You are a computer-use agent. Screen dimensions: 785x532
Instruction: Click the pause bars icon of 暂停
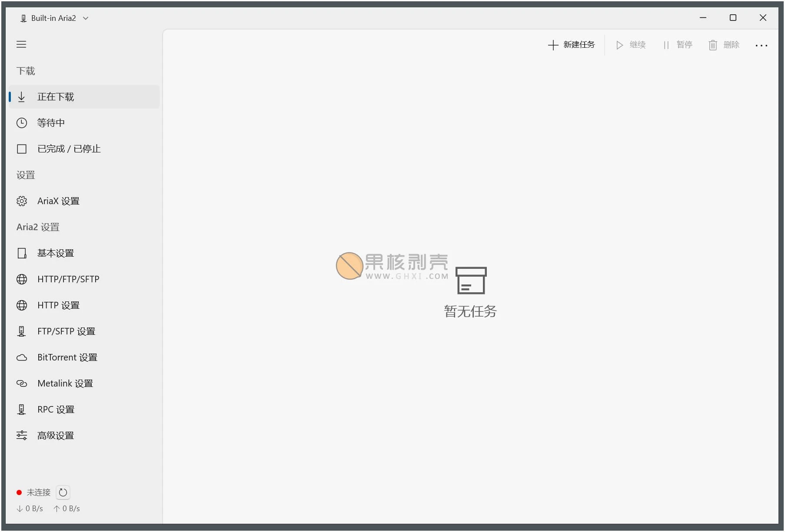click(666, 45)
